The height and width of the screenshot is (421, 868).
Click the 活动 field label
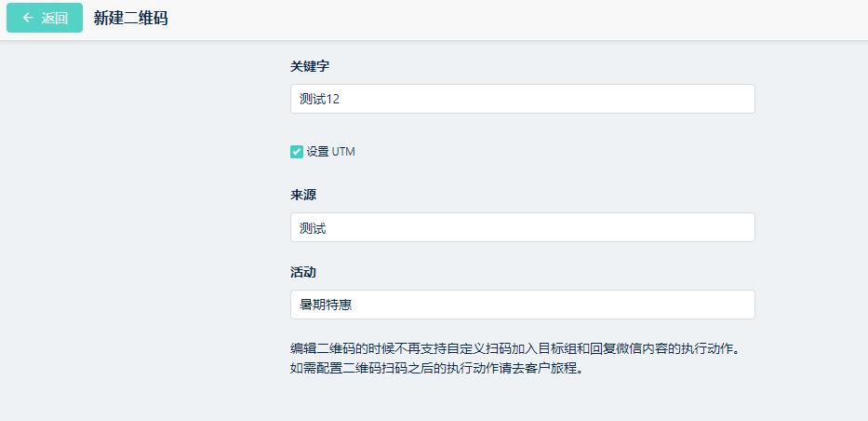[x=303, y=272]
